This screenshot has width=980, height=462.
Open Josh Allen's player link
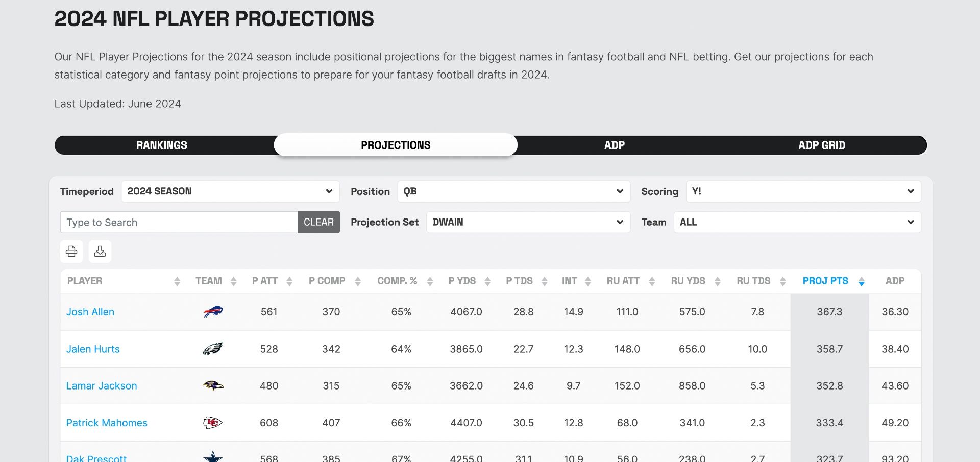(90, 312)
